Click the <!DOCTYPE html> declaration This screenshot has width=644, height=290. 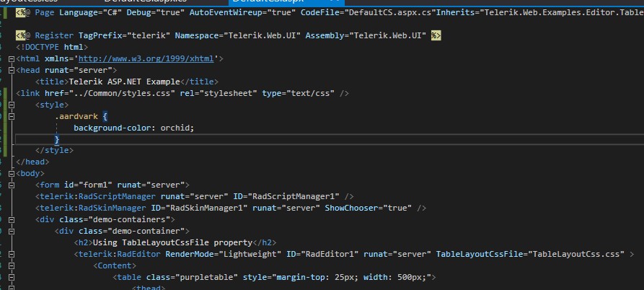click(x=52, y=47)
